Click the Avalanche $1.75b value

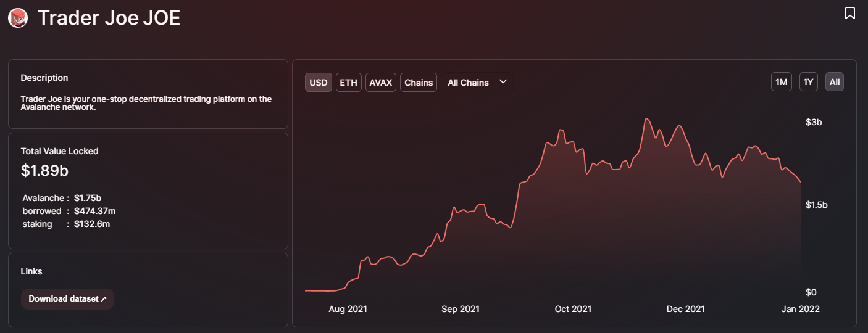pos(88,198)
